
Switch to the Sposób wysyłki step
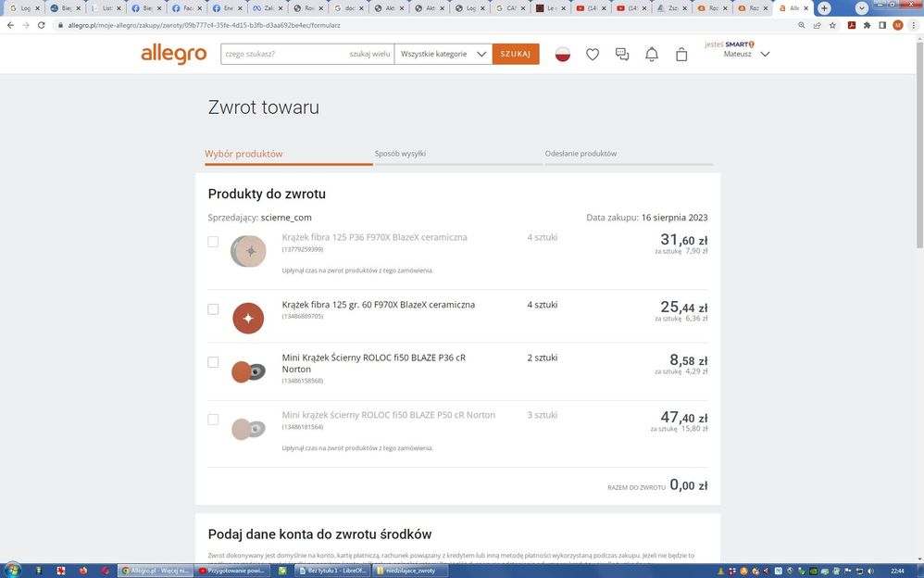point(400,154)
